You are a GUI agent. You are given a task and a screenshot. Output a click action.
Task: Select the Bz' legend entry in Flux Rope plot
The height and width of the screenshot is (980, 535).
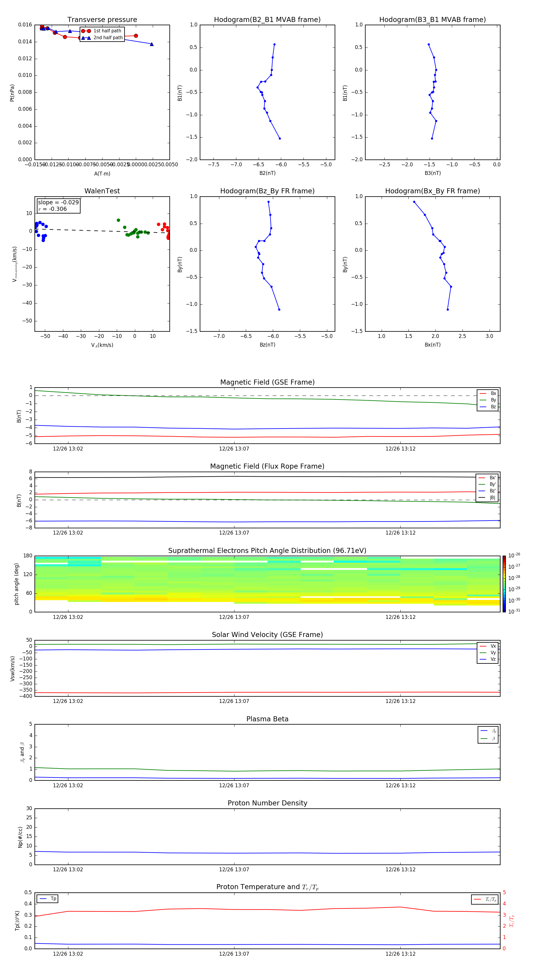(x=487, y=491)
